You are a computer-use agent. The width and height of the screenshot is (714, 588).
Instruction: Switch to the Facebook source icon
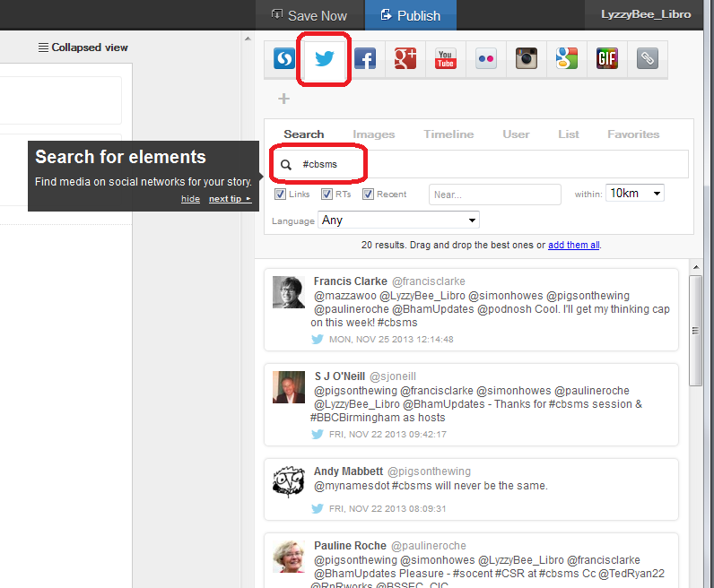coord(364,59)
